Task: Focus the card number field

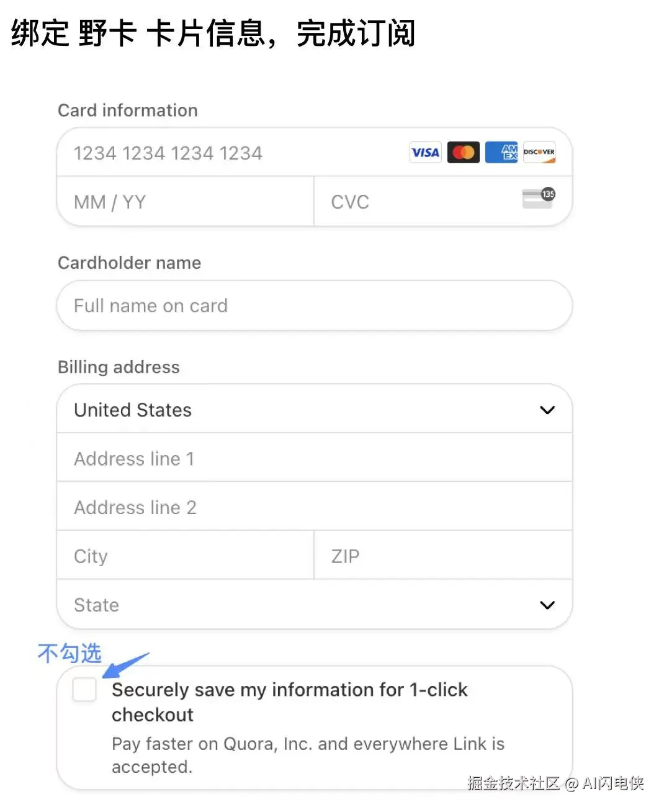Action: pos(236,153)
